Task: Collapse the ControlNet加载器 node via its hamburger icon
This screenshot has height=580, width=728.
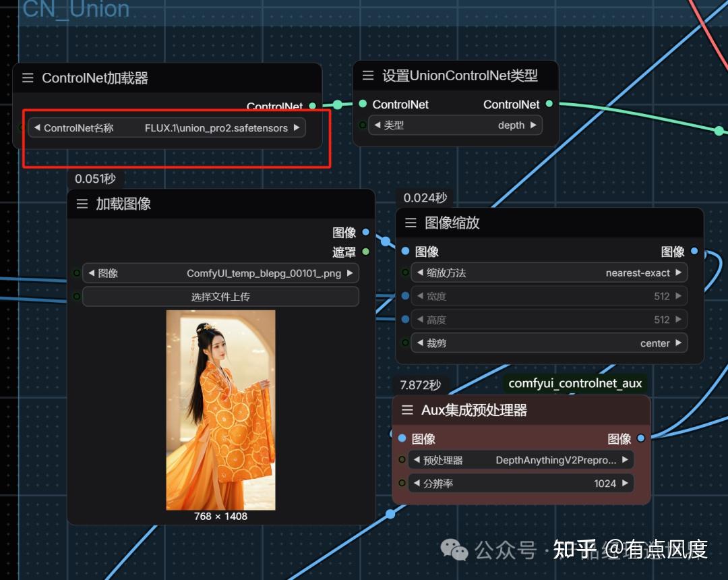Action: [27, 78]
